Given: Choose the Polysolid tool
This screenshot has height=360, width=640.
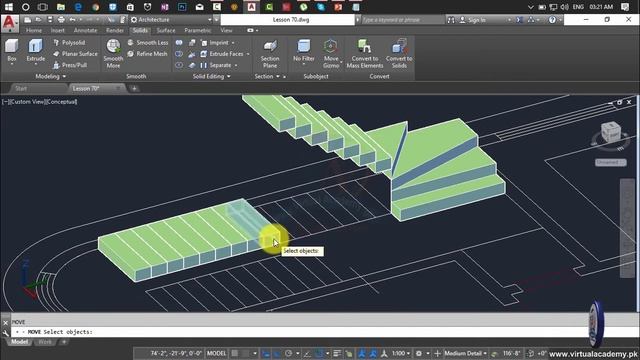Looking at the screenshot, I should (69, 42).
